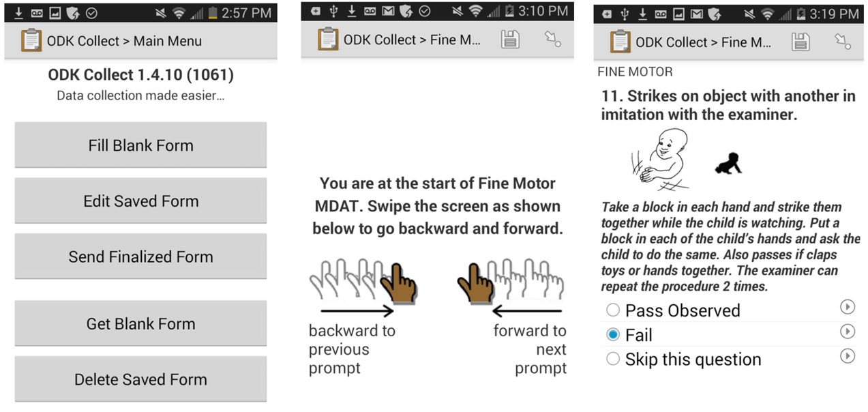Open Edit Saved Form
This screenshot has width=868, height=412.
tap(140, 201)
